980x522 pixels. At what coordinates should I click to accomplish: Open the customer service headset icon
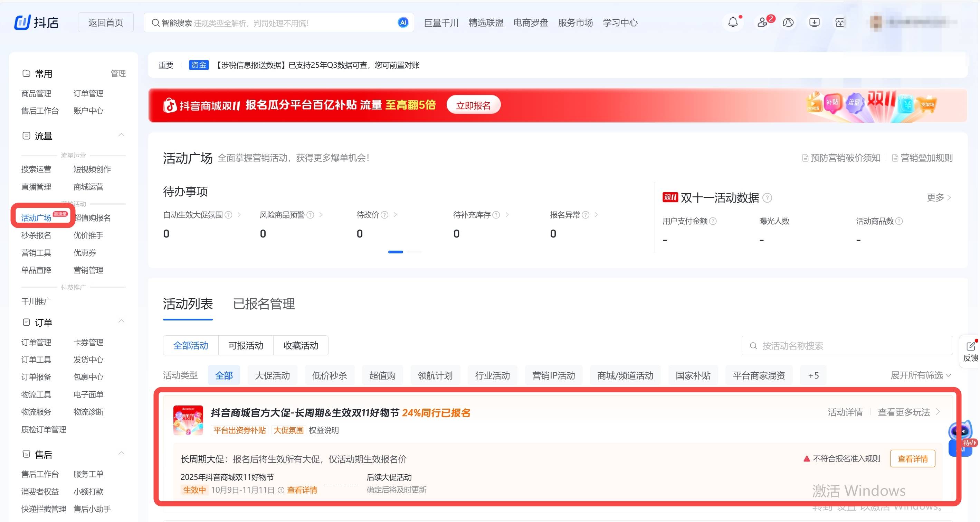(x=788, y=22)
